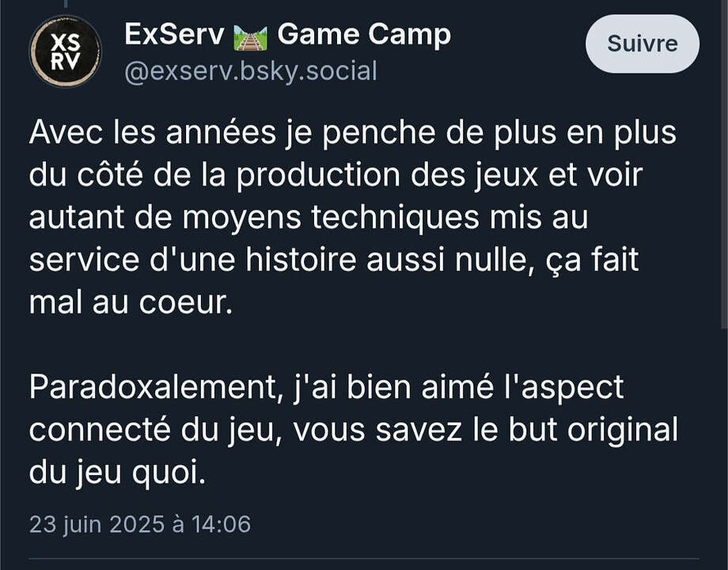This screenshot has width=728, height=570.
Task: Click the line "service d'une histoire aussi nulle"
Action: (x=334, y=260)
